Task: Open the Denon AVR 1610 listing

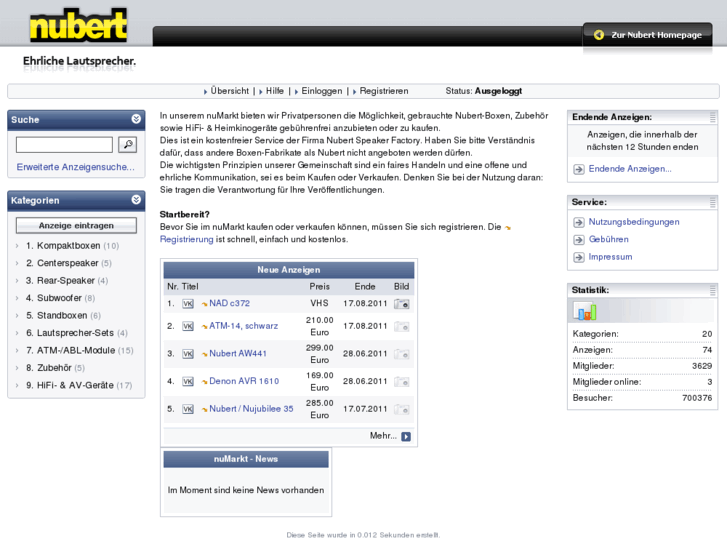Action: pos(244,381)
